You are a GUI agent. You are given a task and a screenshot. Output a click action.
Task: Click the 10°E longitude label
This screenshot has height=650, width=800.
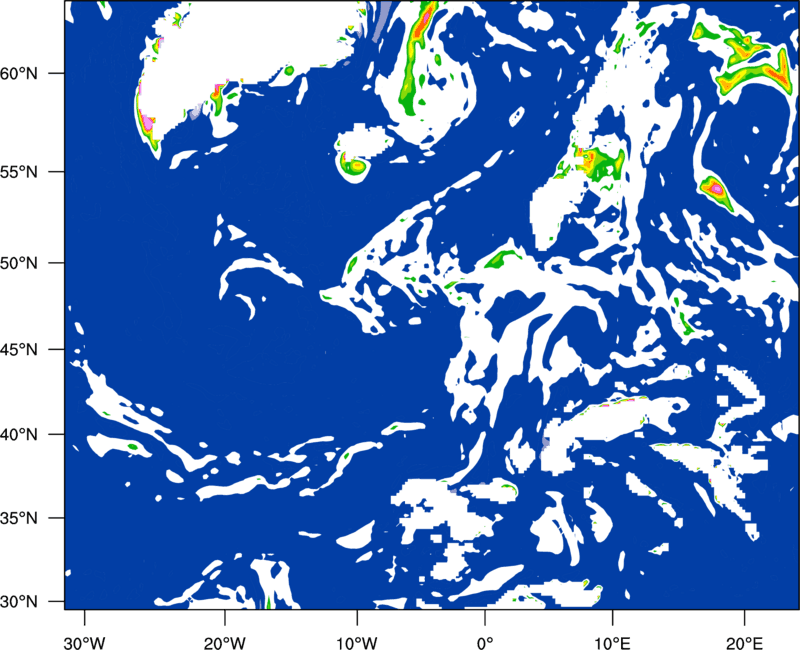click(612, 643)
